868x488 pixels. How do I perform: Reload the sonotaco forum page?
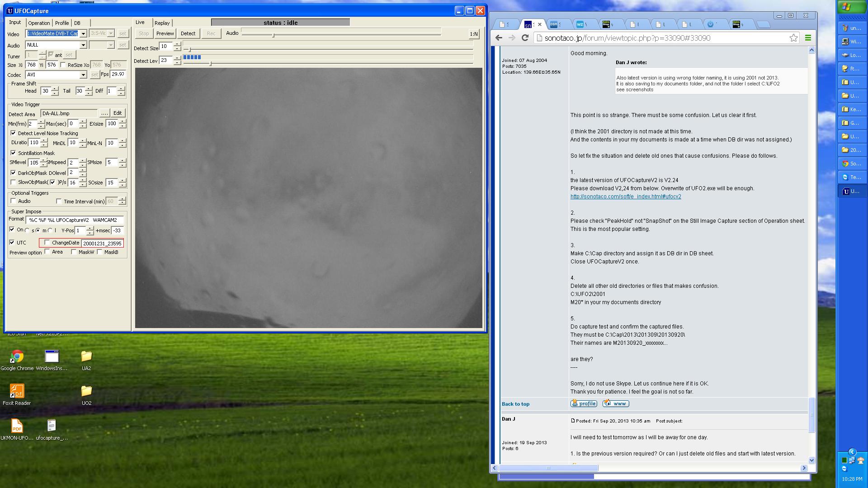point(525,38)
